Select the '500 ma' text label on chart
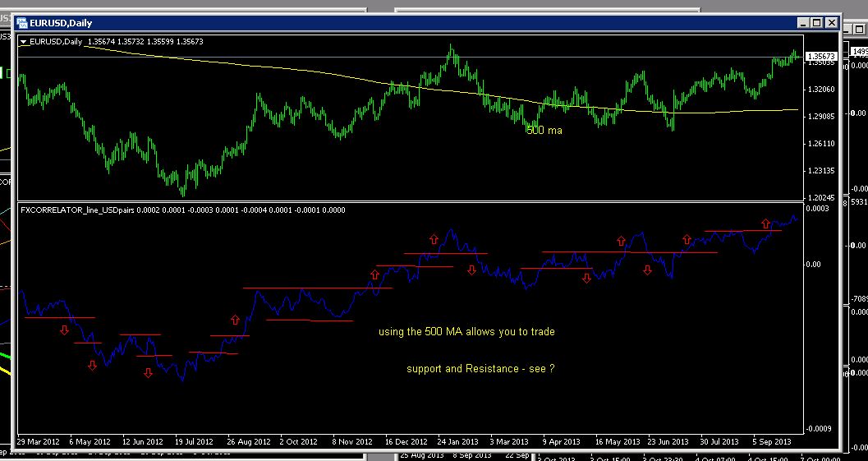Viewport: 868px width, 461px height. pyautogui.click(x=544, y=130)
